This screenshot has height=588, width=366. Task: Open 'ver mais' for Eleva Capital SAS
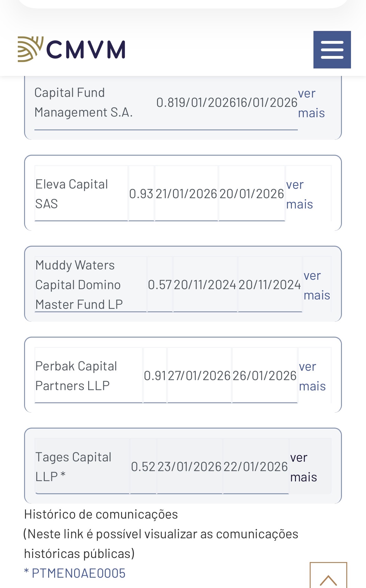click(299, 194)
